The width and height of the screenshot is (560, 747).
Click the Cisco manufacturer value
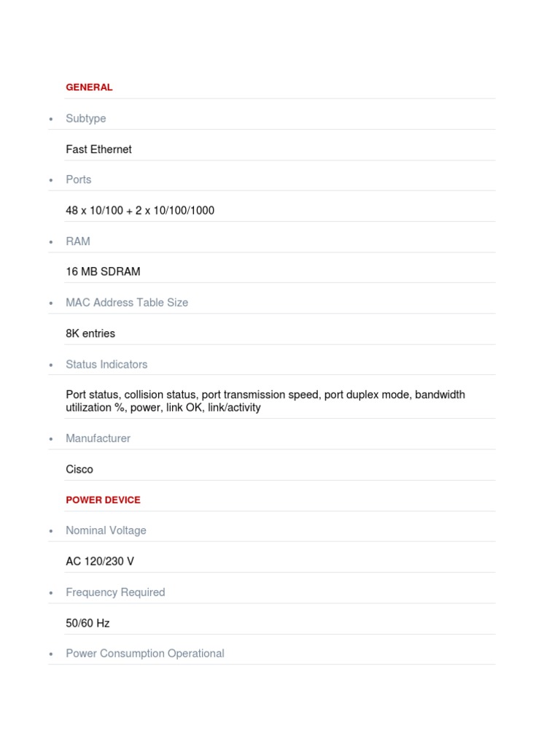[x=79, y=469]
